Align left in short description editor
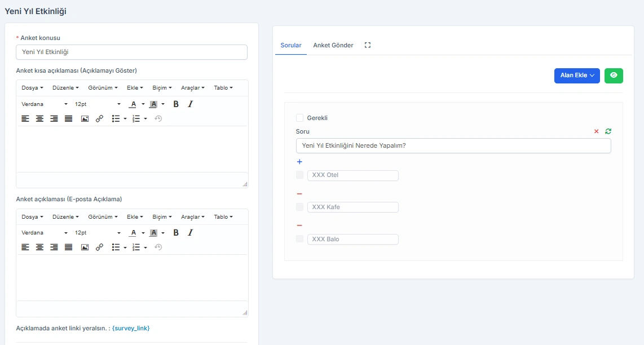Image resolution: width=644 pixels, height=345 pixels. tap(25, 119)
